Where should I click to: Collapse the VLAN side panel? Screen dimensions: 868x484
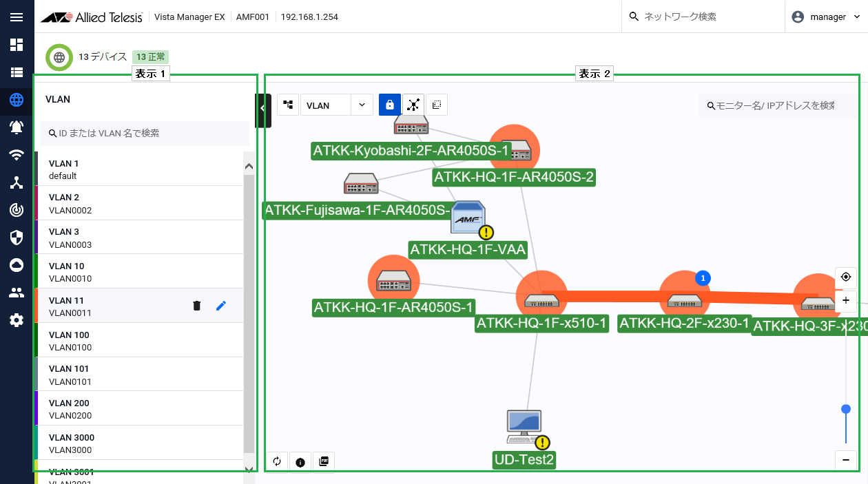262,108
